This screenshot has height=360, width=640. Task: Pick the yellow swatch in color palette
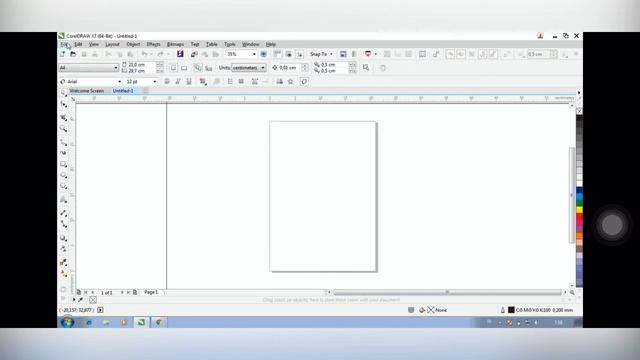pyautogui.click(x=579, y=210)
